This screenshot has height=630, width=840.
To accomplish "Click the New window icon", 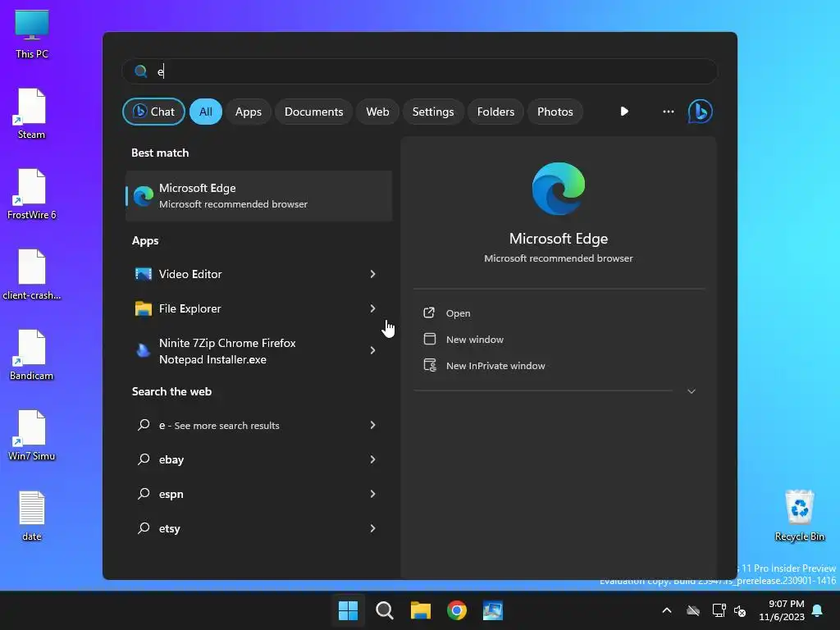I will click(429, 339).
